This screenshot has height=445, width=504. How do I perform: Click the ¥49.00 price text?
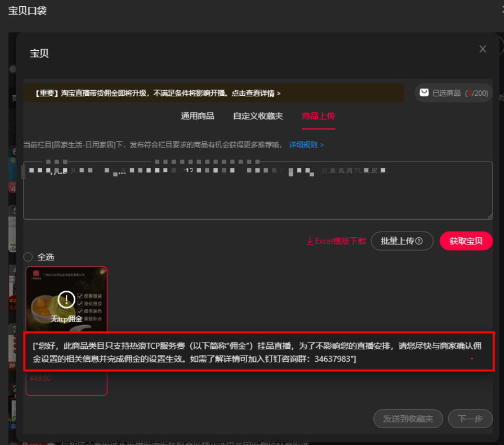[x=40, y=379]
